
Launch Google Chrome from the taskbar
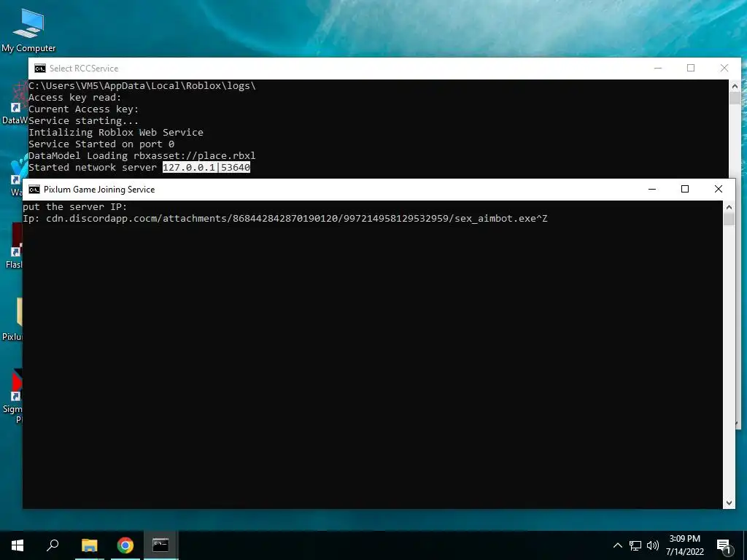(x=125, y=545)
